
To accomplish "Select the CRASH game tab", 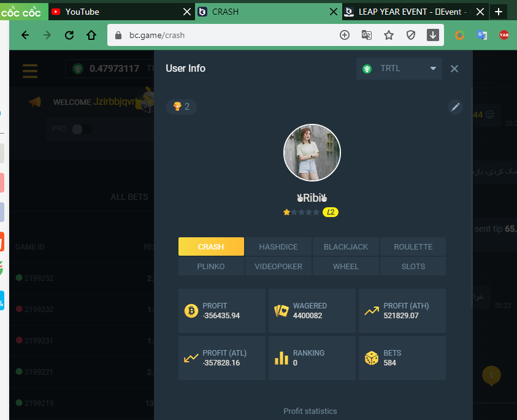I will [211, 246].
